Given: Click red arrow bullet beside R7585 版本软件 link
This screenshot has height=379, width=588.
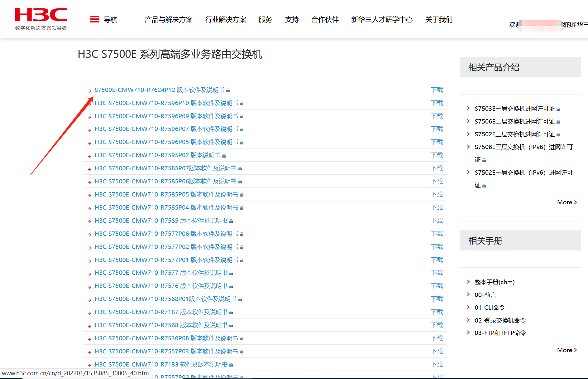Looking at the screenshot, I should [x=89, y=221].
